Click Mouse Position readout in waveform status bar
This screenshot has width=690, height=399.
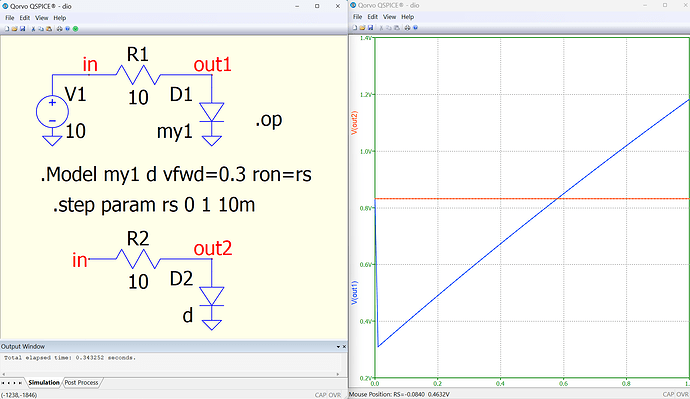click(400, 395)
